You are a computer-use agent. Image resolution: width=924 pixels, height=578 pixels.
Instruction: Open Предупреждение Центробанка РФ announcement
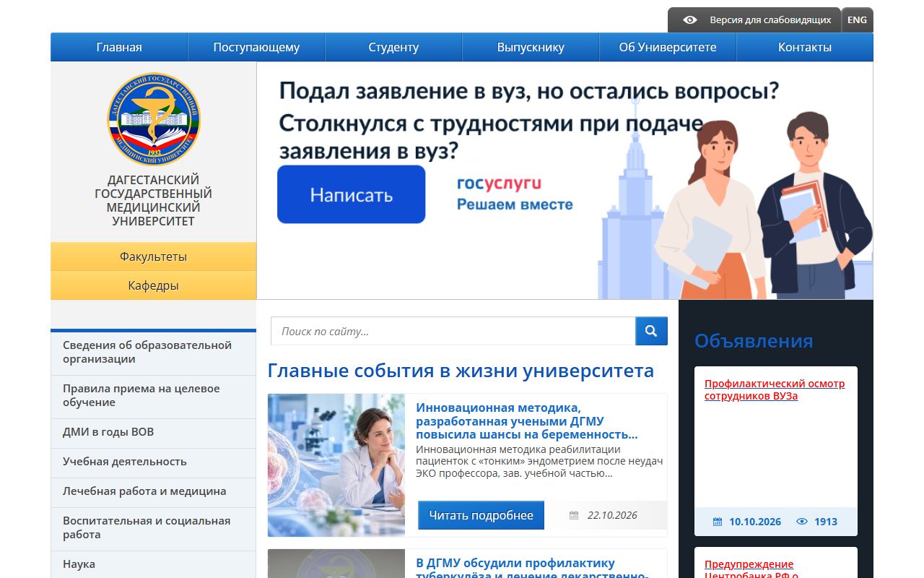point(751,569)
